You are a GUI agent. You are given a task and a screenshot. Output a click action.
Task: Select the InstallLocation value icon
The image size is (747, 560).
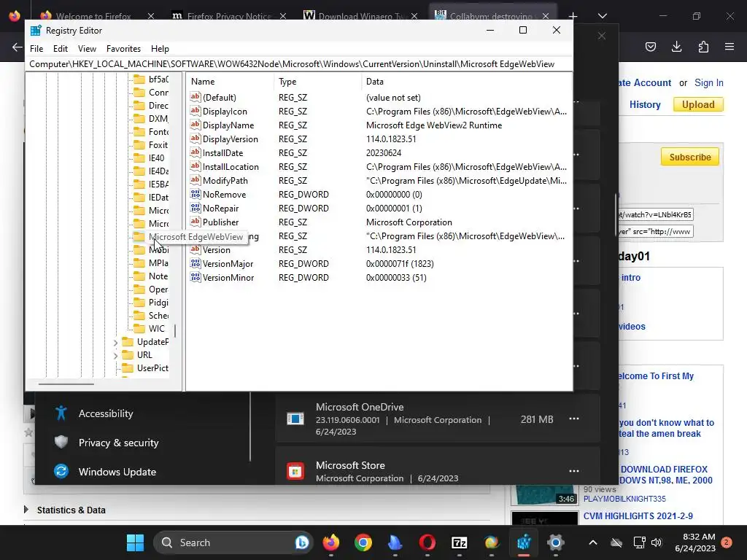[195, 166]
